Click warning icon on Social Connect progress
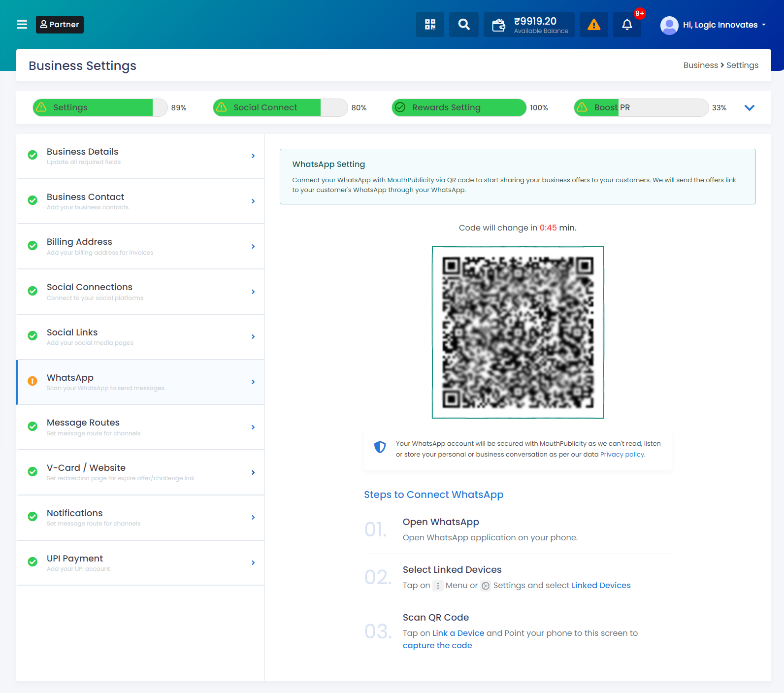Viewport: 784px width, 693px height. 222,107
